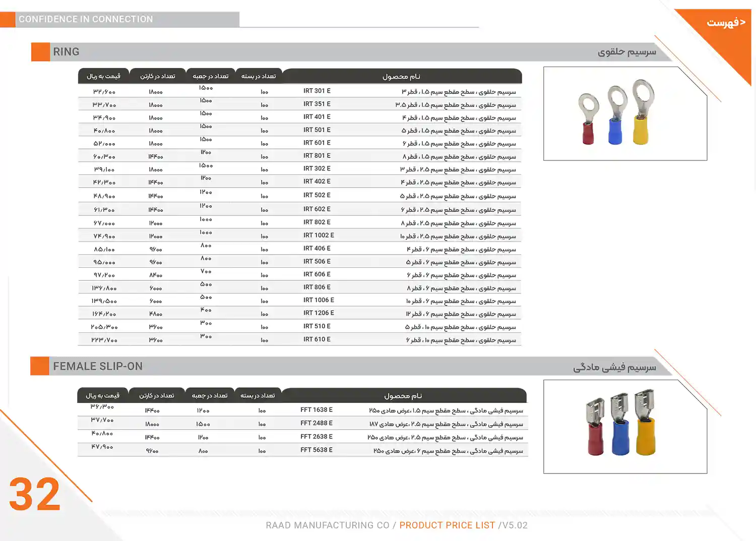This screenshot has width=756, height=541.
Task: Click RAAD MANUFACTURING CO footer text
Action: point(328,525)
